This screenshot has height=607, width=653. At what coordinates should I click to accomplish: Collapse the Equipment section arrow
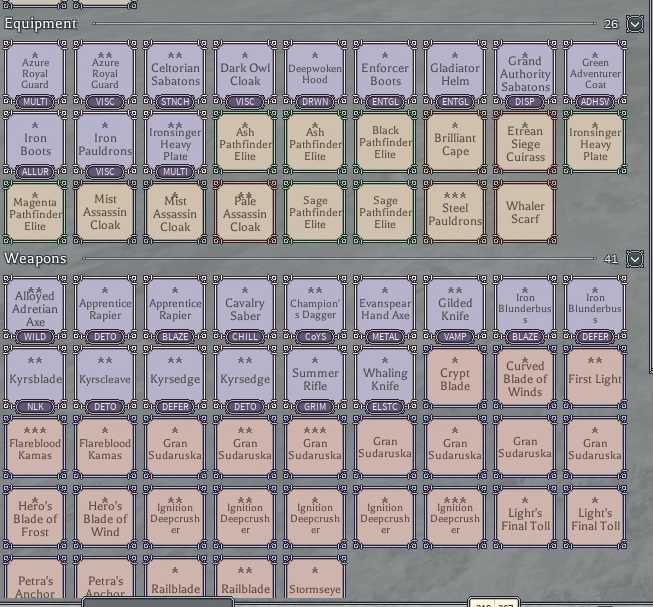pyautogui.click(x=634, y=24)
